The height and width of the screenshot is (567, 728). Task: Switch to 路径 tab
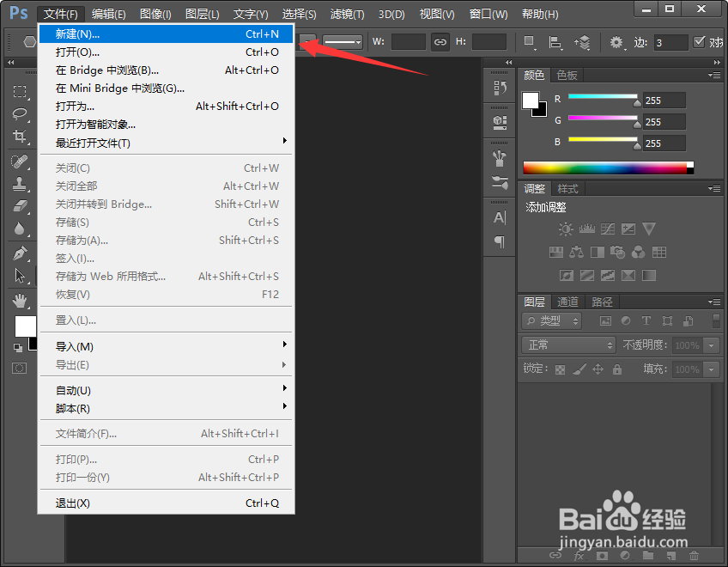pyautogui.click(x=602, y=302)
